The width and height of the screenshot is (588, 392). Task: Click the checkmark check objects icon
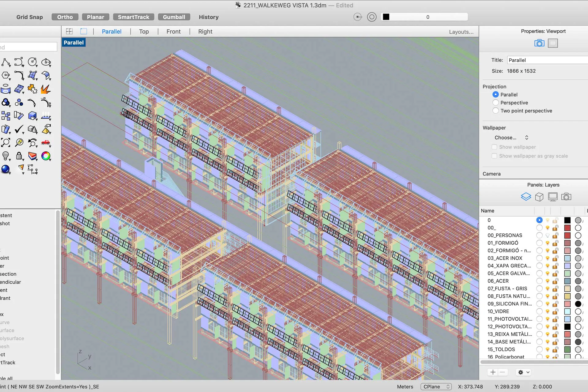pos(19,129)
